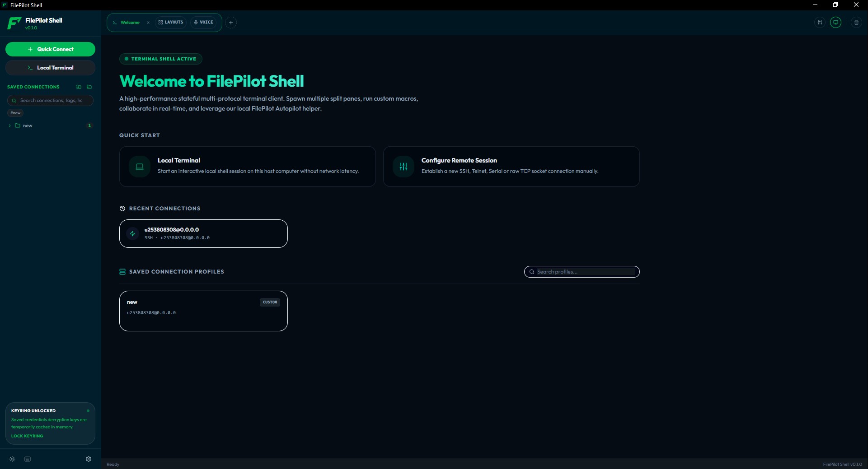Open the Layouts menu
The image size is (868, 469).
pos(171,22)
